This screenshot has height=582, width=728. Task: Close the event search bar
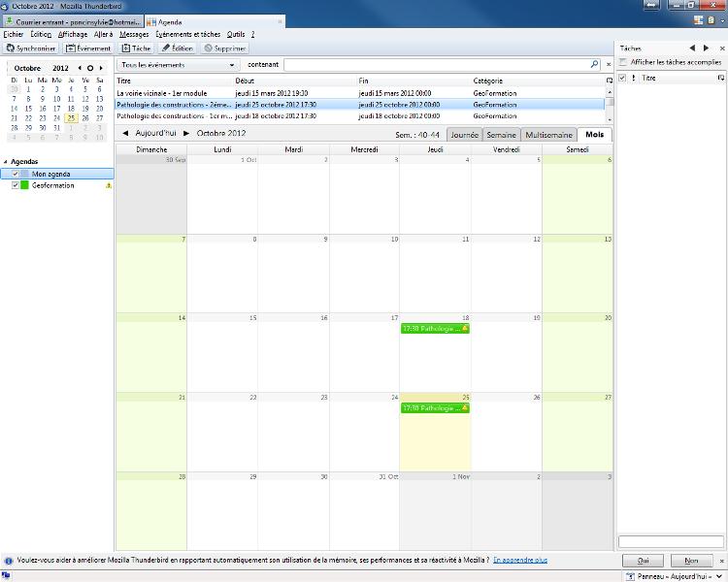pyautogui.click(x=609, y=65)
